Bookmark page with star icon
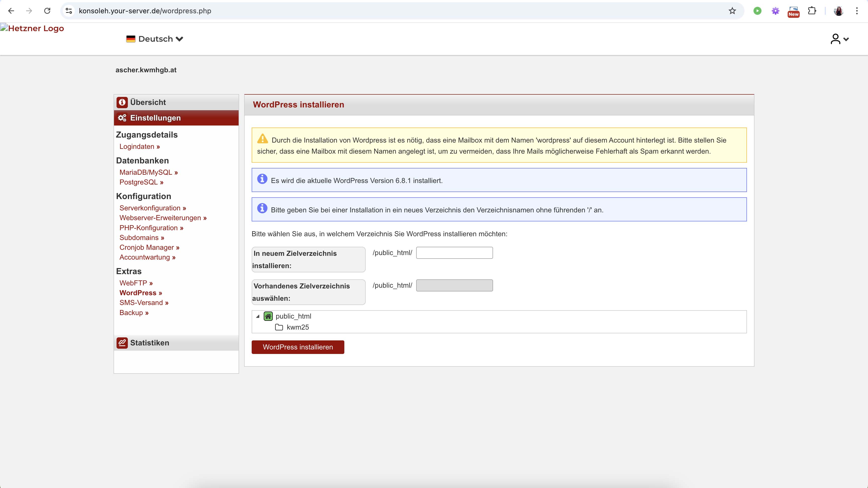 coord(732,11)
